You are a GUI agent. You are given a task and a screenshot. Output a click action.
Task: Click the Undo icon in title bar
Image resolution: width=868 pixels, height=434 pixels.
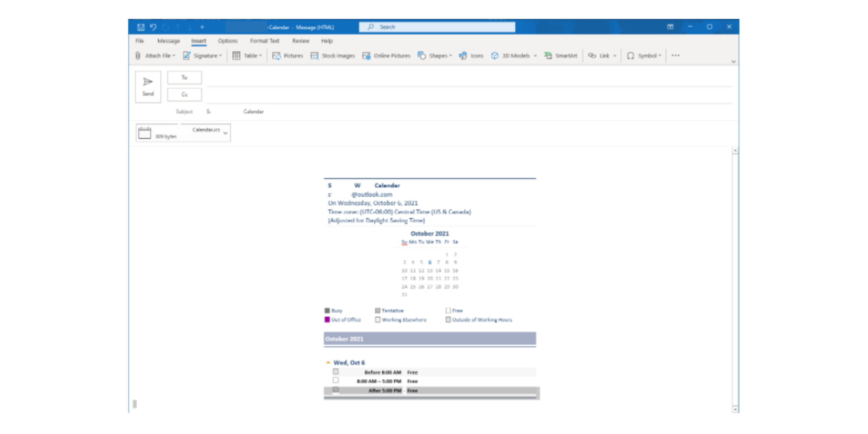click(x=153, y=27)
